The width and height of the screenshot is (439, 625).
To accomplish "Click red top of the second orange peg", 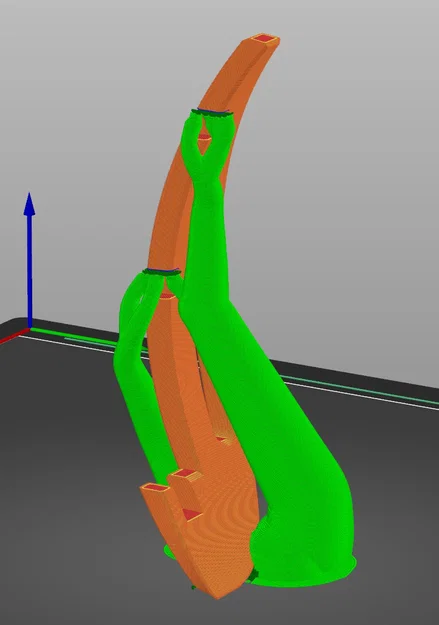I will pos(185,474).
